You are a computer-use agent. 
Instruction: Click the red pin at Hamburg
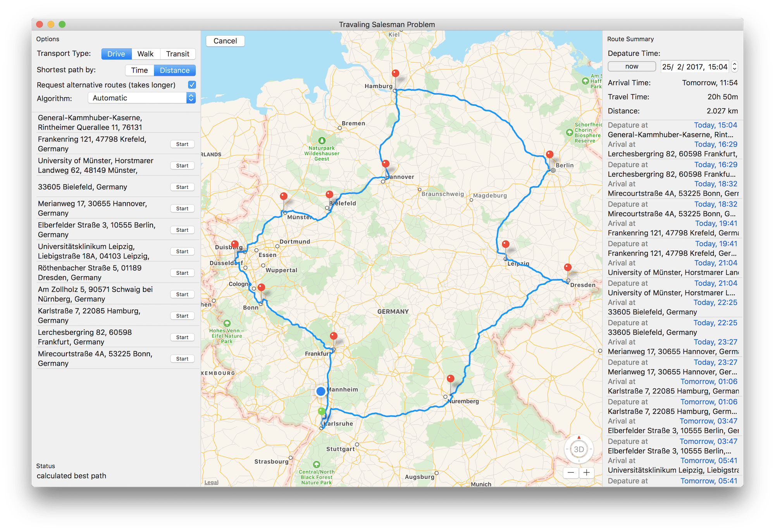pyautogui.click(x=395, y=73)
